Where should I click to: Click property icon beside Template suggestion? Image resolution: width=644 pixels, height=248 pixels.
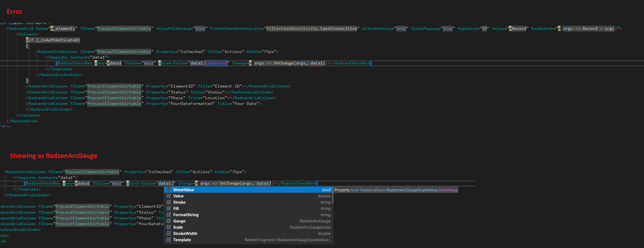(169, 240)
